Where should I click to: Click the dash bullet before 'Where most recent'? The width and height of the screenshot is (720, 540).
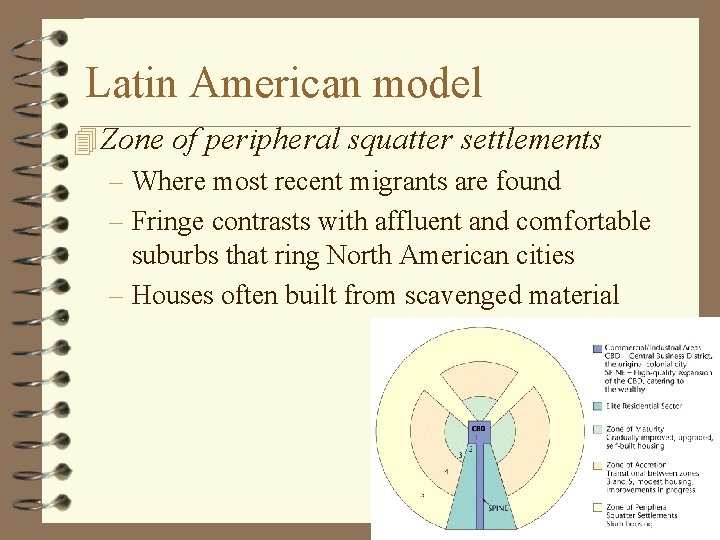tap(116, 182)
